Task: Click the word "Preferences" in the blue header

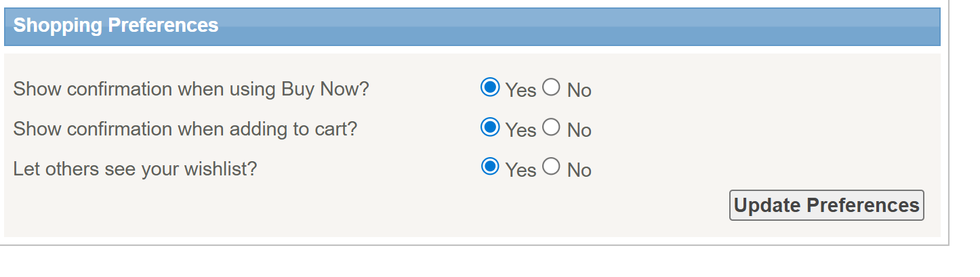Action: (163, 25)
